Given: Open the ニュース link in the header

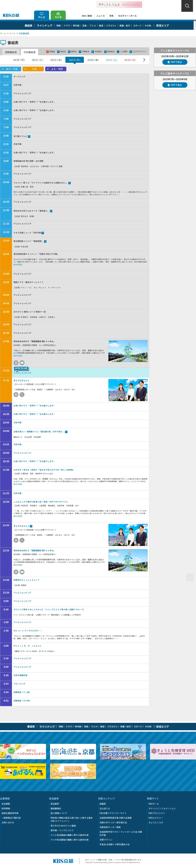Looking at the screenshot, I should coord(100,16).
